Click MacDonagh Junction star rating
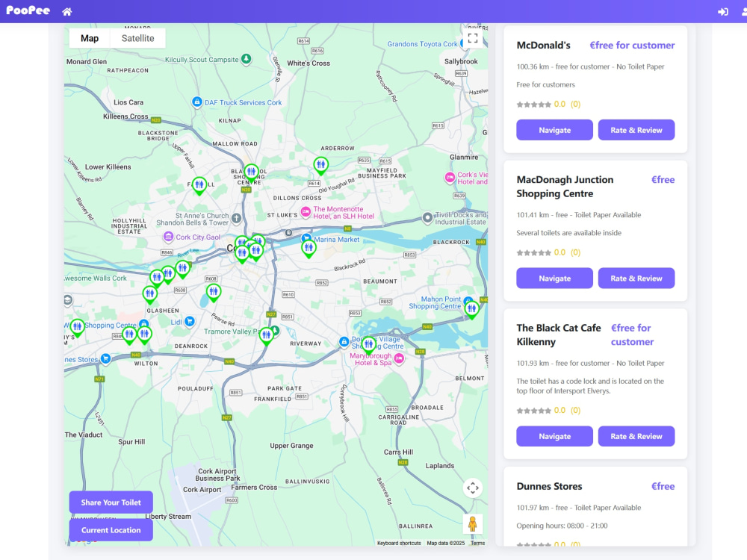Screen dimensions: 747x560 click(x=533, y=252)
